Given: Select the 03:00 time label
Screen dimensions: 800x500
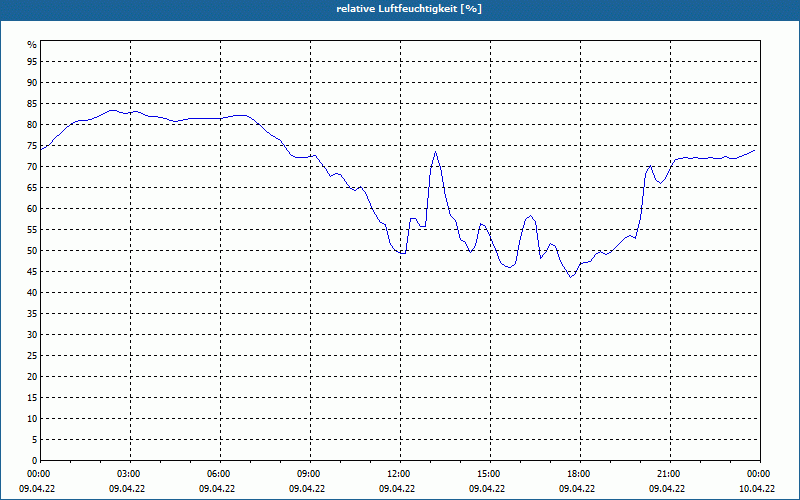Looking at the screenshot, I should 130,474.
